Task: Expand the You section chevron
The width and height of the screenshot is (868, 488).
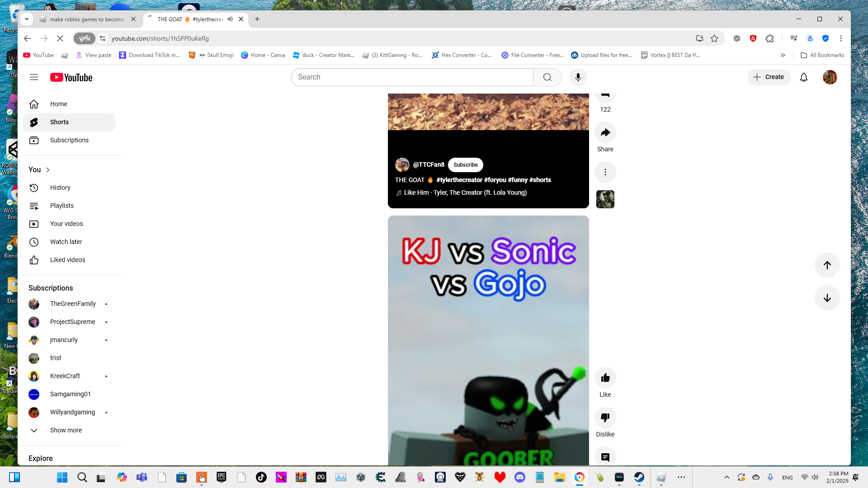Action: click(48, 170)
